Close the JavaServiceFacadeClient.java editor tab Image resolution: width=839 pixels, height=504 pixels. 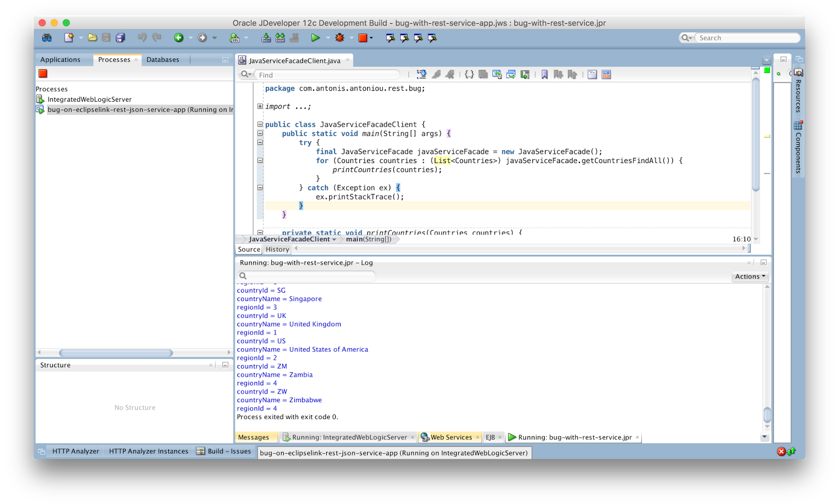[348, 60]
